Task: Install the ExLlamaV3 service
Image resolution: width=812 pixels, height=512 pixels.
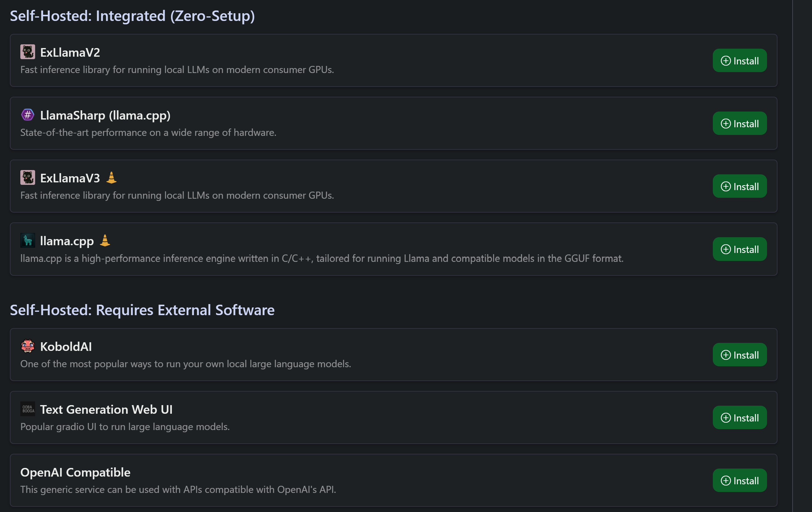Action: 740,186
